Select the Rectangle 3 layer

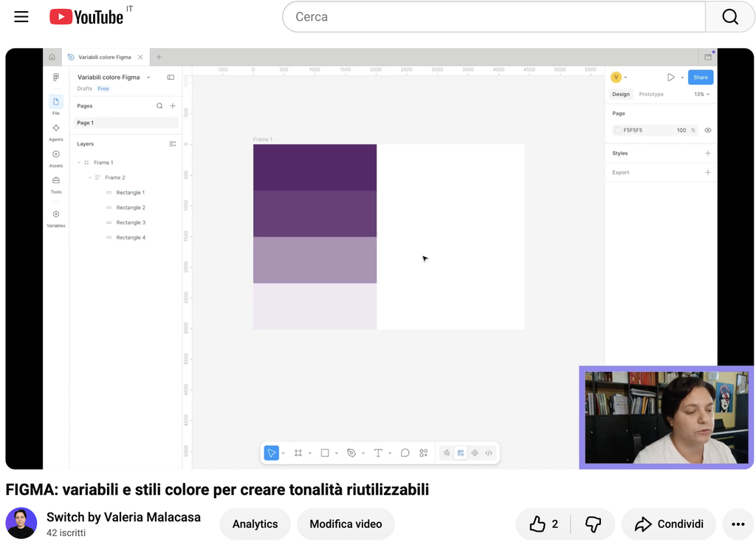(130, 222)
